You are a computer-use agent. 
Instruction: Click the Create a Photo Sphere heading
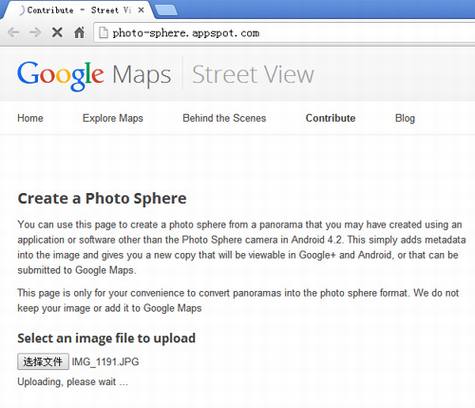click(102, 198)
